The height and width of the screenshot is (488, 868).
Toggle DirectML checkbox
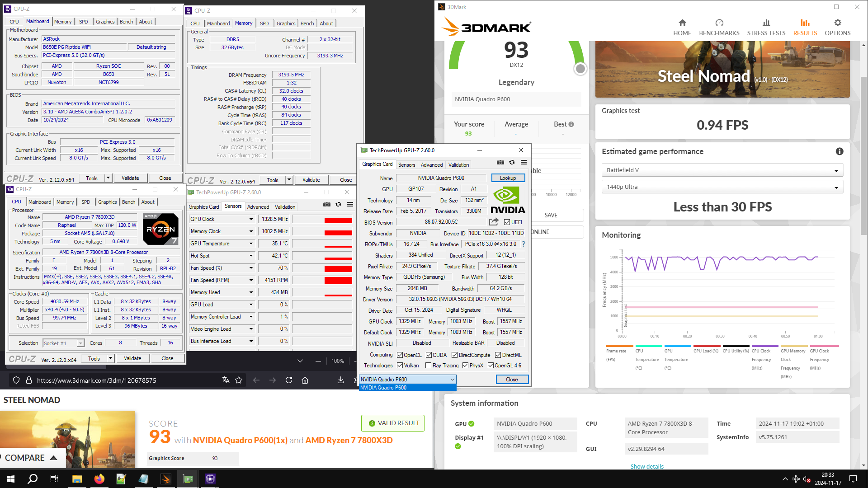(498, 355)
